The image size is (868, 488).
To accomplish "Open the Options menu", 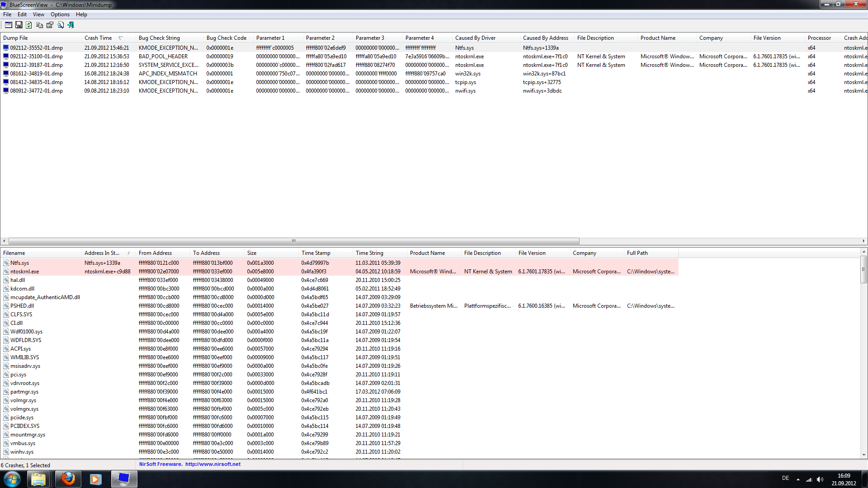I will [x=60, y=14].
